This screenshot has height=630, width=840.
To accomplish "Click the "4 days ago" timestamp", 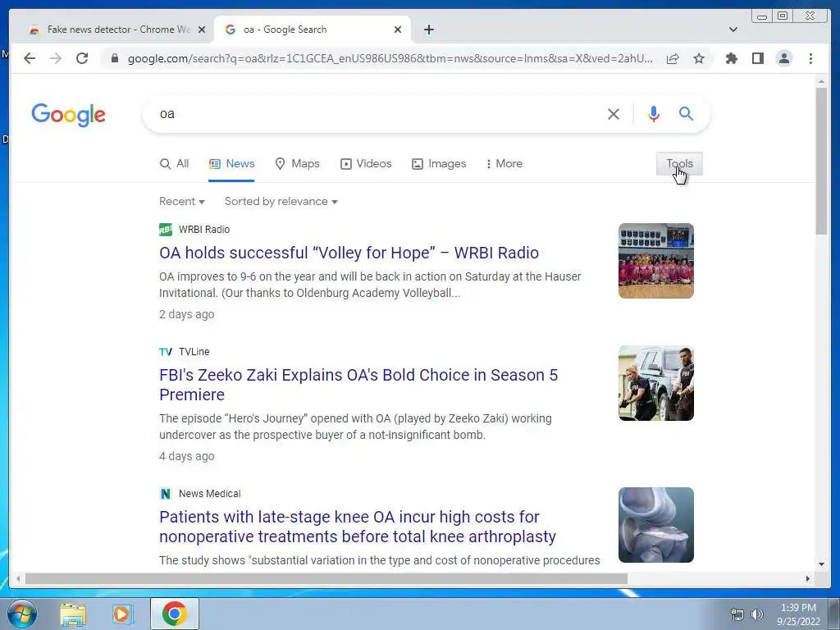I will (186, 456).
